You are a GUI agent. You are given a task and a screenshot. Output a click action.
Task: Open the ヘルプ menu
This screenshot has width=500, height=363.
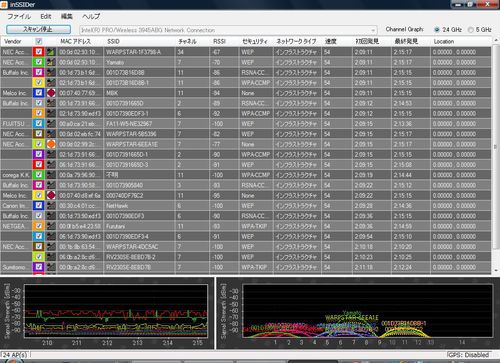click(91, 16)
